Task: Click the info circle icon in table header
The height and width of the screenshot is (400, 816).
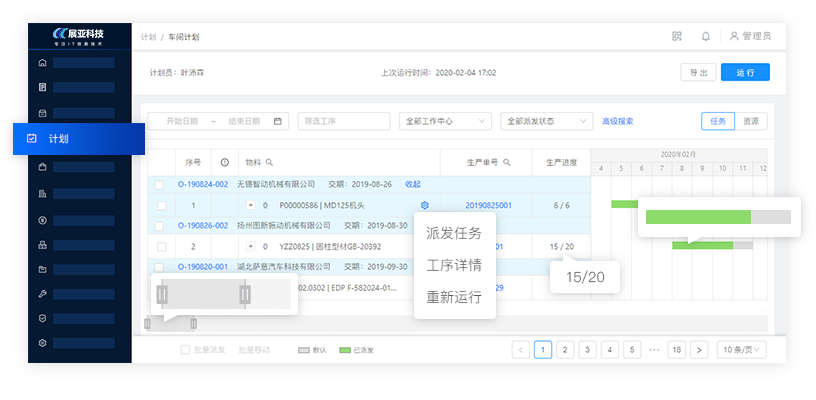Action: click(224, 162)
